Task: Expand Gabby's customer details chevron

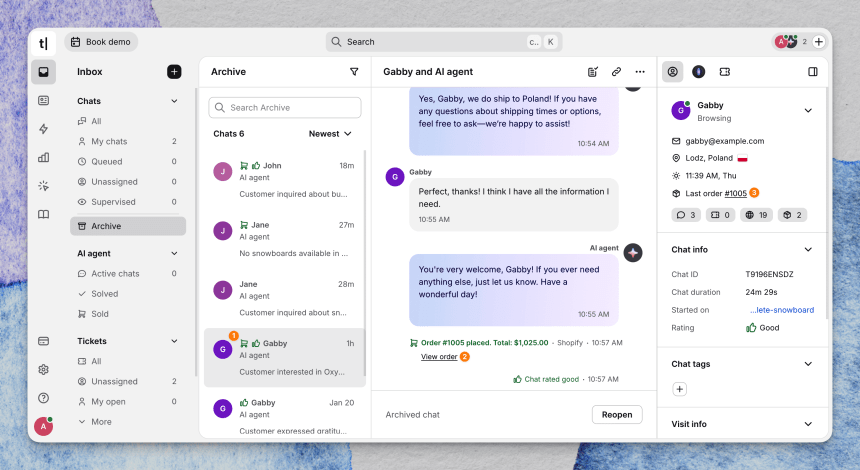Action: point(808,111)
